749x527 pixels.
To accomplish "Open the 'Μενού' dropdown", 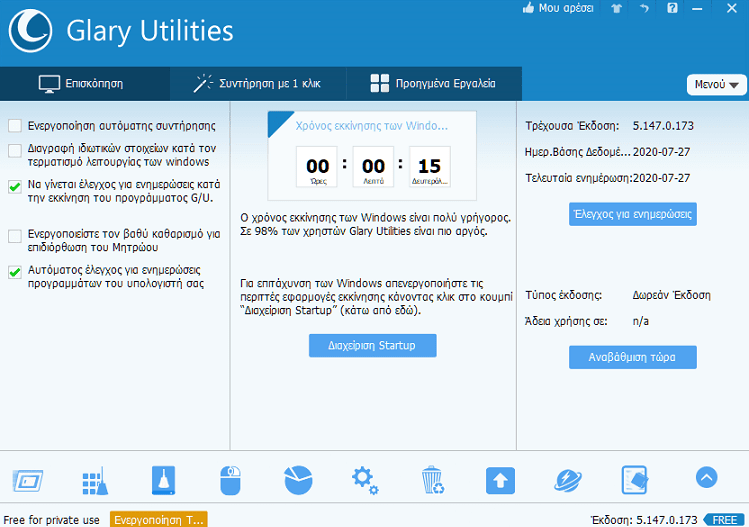I will (717, 85).
